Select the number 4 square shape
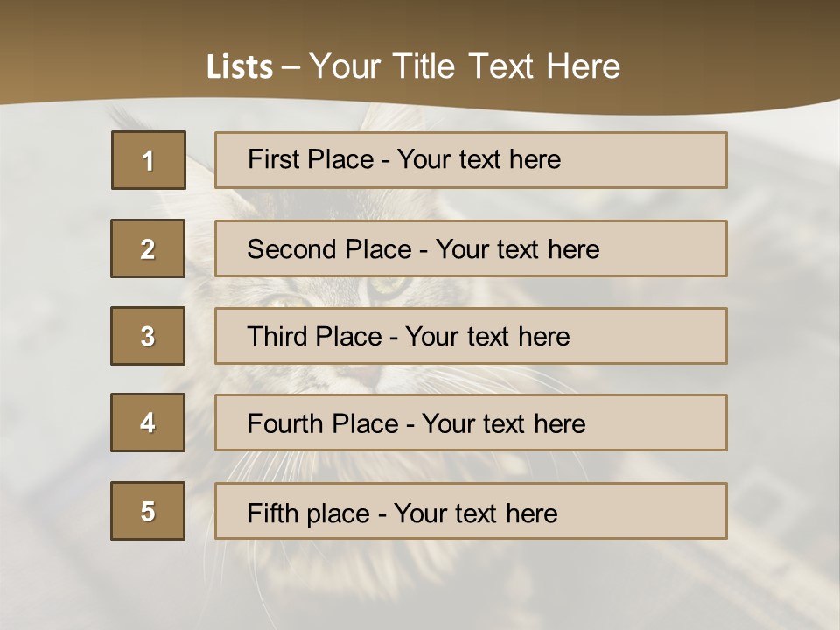The image size is (840, 630). pyautogui.click(x=148, y=423)
